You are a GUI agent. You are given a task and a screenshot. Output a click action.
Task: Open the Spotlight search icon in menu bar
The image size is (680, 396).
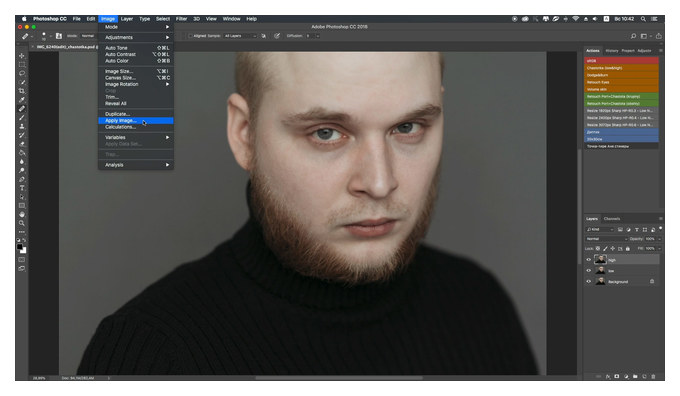[x=644, y=19]
